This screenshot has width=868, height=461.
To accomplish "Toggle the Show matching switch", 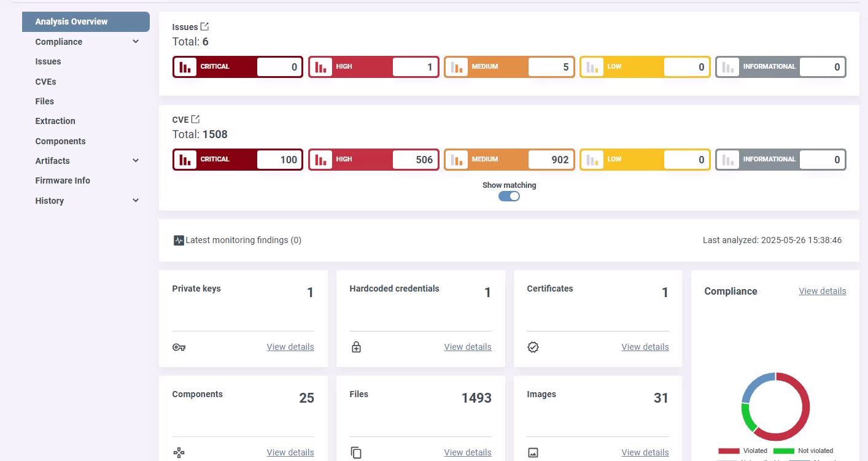I will (509, 196).
